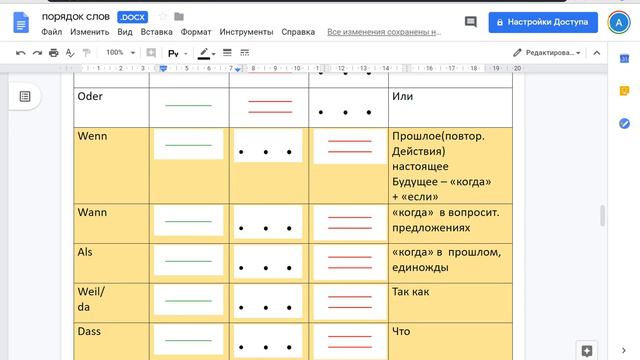The image size is (640, 360).
Task: Open the Формат menu
Action: click(196, 32)
